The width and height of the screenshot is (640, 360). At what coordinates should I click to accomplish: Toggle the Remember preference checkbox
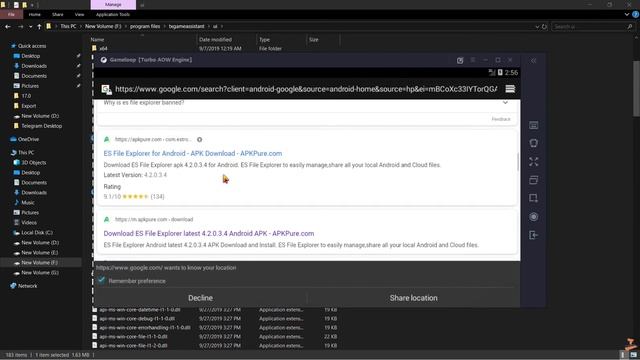tap(102, 280)
